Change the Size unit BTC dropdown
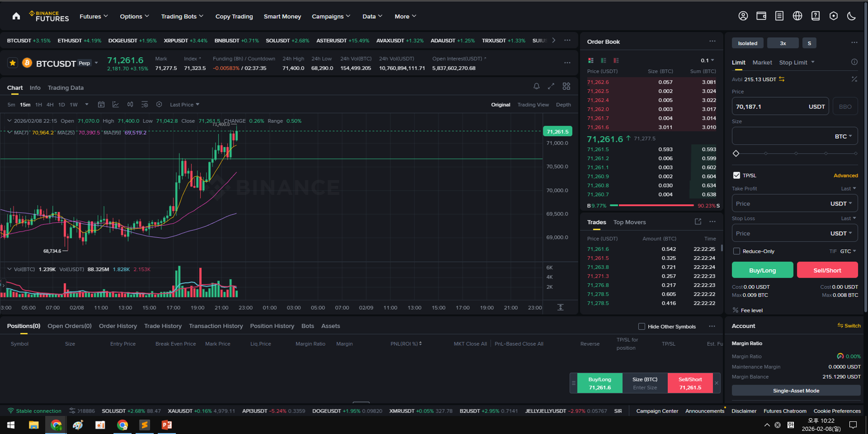This screenshot has height=434, width=868. coord(843,136)
